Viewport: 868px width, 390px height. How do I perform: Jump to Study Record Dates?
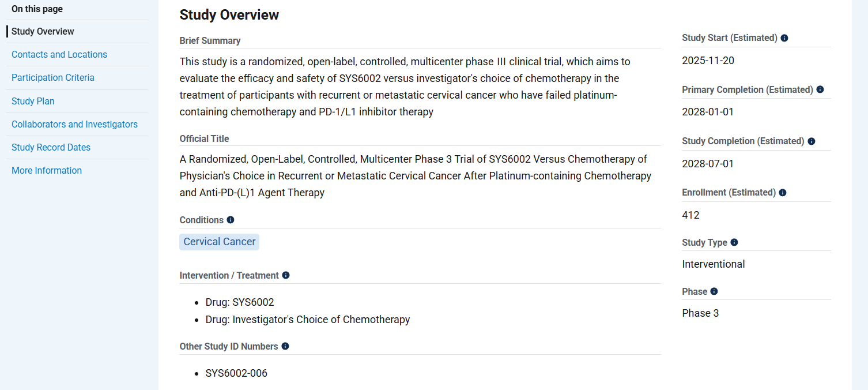point(51,147)
